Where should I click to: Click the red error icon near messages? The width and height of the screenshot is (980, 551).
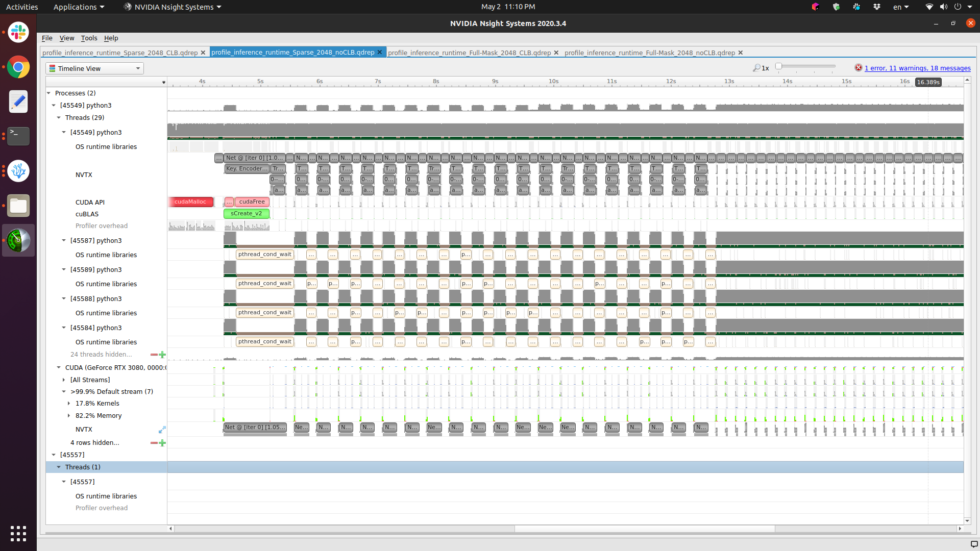[859, 68]
